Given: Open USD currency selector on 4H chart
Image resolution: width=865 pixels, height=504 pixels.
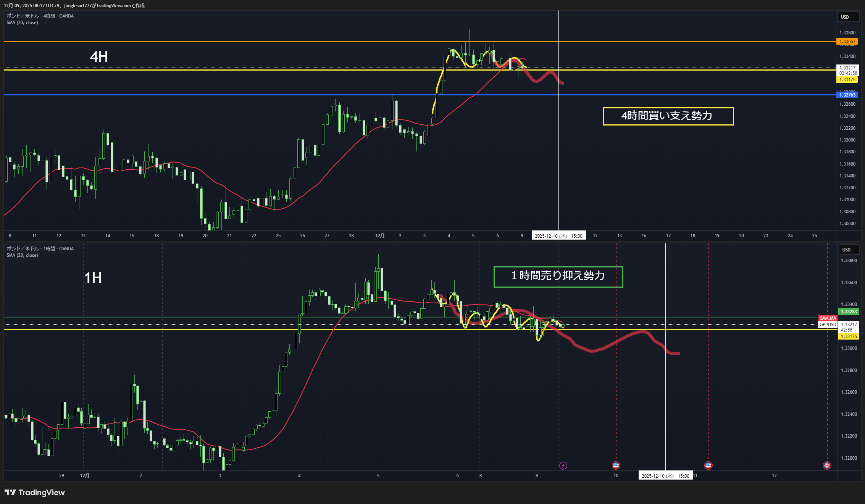Looking at the screenshot, I should coord(848,17).
